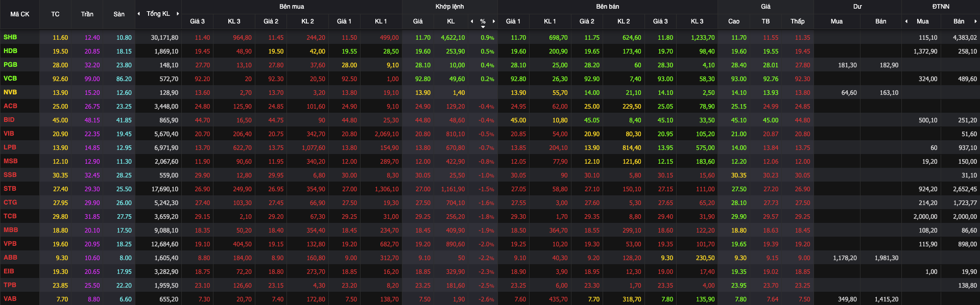
Task: Sort by the Tổng KL column header
Action: coord(158,14)
